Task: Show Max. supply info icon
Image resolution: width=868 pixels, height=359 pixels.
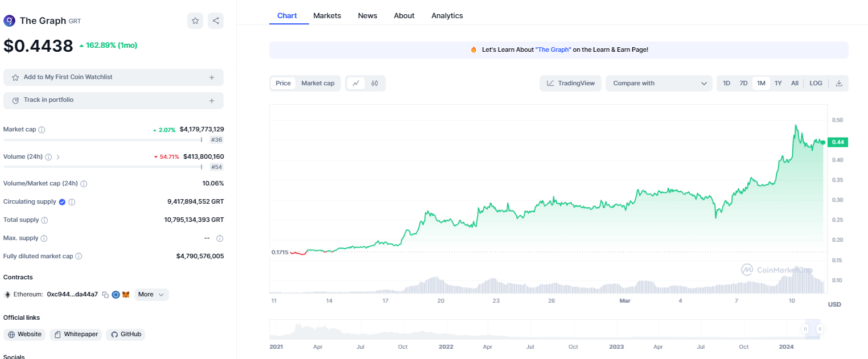Action: (44, 238)
